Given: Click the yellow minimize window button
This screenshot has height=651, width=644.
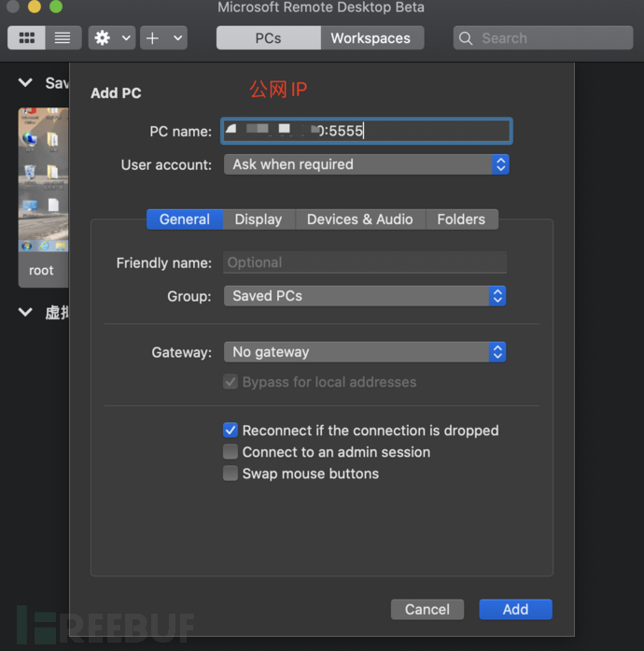Looking at the screenshot, I should [x=35, y=7].
